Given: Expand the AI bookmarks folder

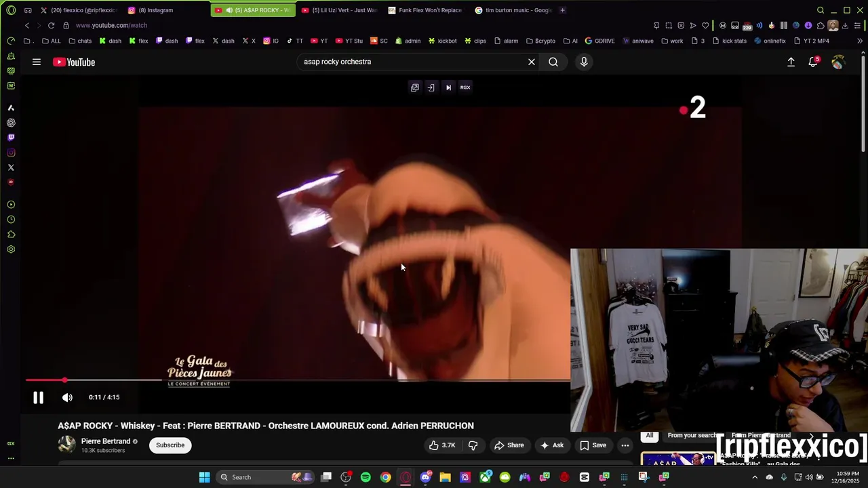Looking at the screenshot, I should click(x=570, y=41).
